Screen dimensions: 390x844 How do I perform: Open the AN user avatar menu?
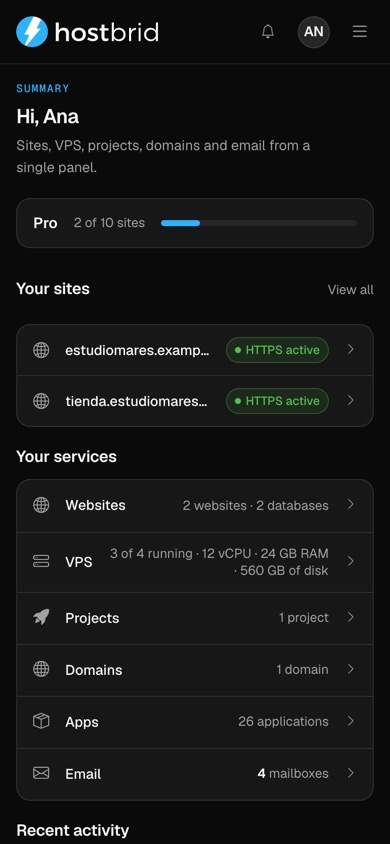coord(314,32)
